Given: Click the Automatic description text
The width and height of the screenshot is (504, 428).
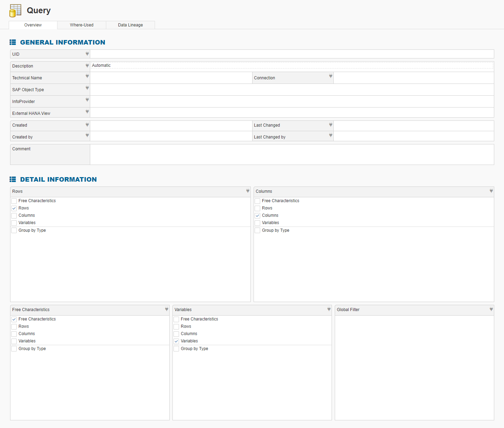Looking at the screenshot, I should [x=101, y=65].
